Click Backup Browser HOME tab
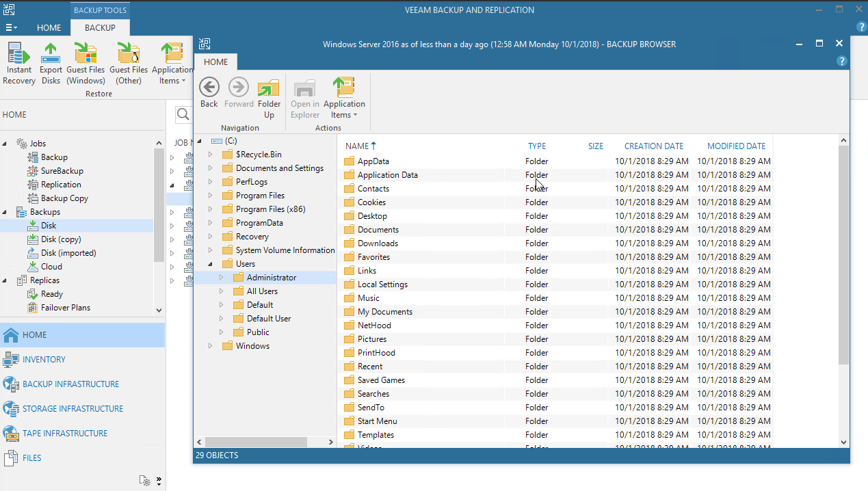Viewport: 868px width, 491px height. pos(215,62)
